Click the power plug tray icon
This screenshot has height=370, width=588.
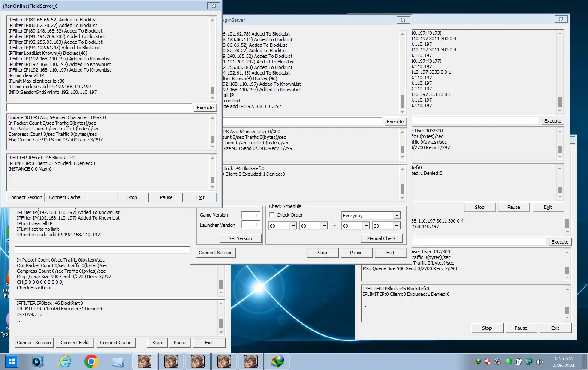[519, 362]
